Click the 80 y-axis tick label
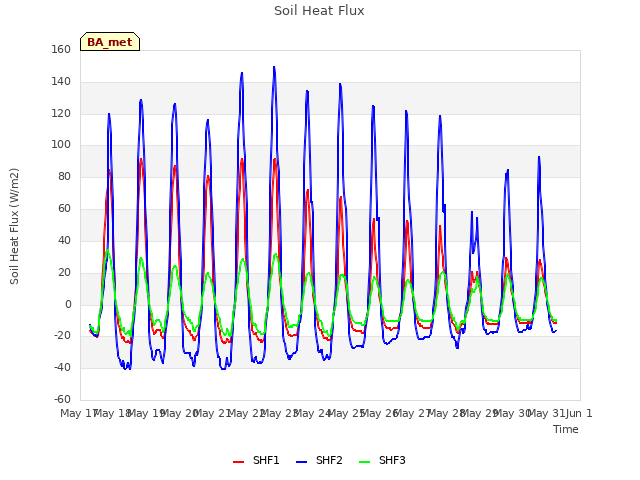 point(64,176)
